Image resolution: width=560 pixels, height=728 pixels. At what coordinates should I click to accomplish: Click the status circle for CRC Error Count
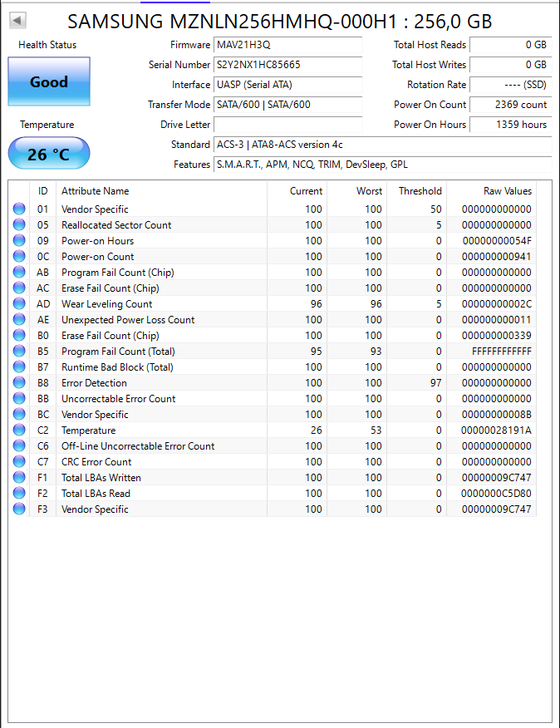[x=19, y=461]
